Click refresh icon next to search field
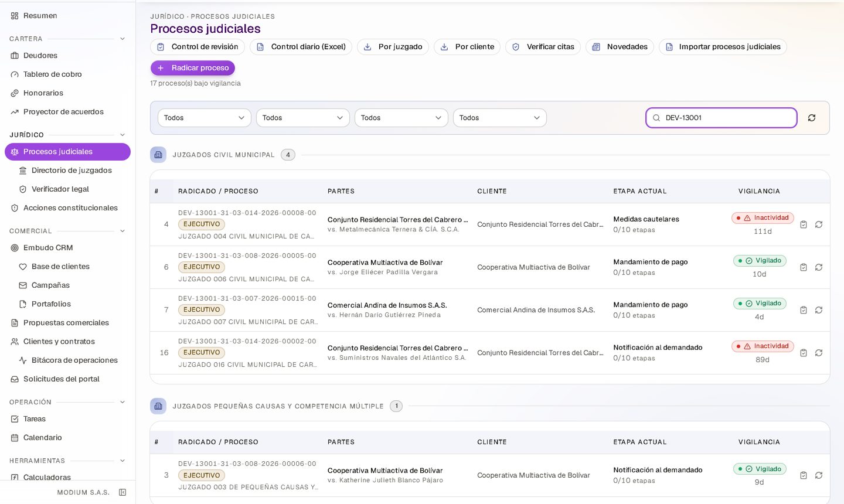The image size is (844, 504). tap(812, 118)
